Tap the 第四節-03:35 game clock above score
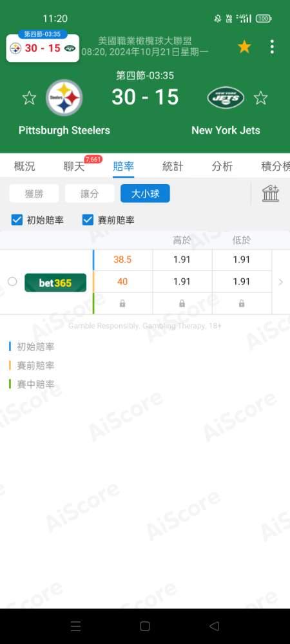The width and height of the screenshot is (290, 644). (145, 75)
